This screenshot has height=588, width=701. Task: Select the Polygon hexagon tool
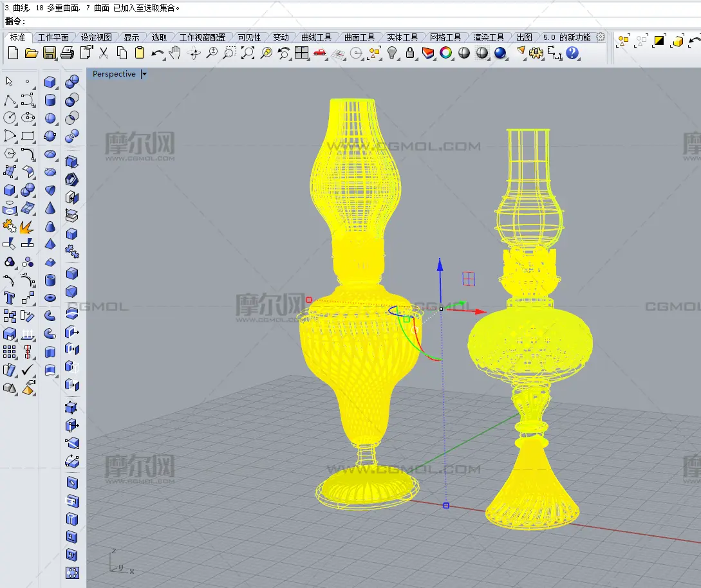coord(10,154)
